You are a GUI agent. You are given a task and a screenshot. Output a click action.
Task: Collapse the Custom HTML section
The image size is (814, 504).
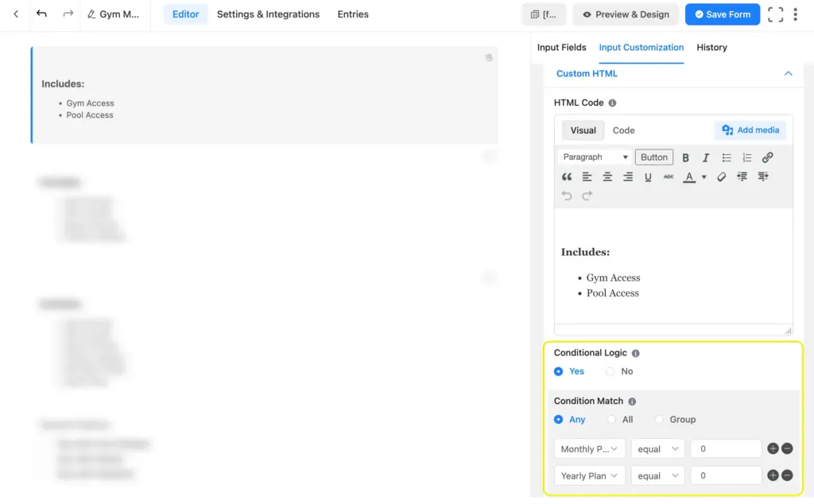coord(787,73)
